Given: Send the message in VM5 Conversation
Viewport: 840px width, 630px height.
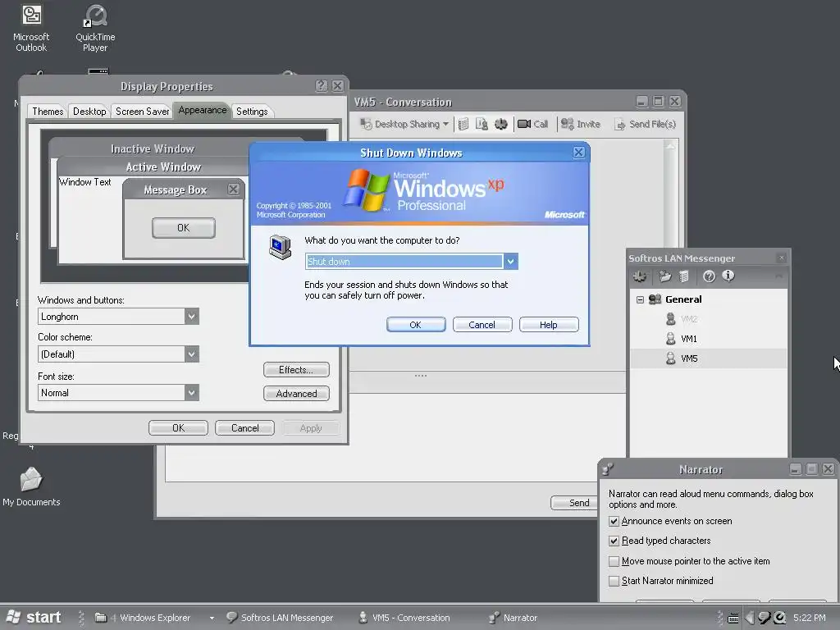Looking at the screenshot, I should pos(574,503).
